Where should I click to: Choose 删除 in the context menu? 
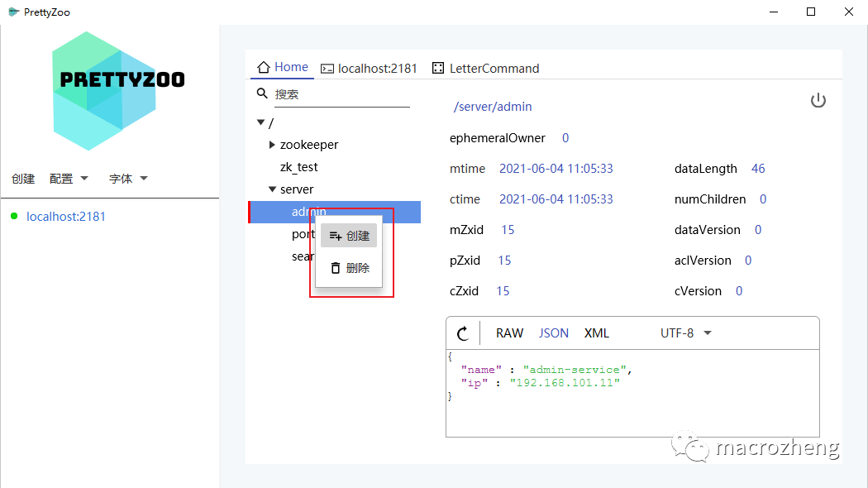(349, 268)
